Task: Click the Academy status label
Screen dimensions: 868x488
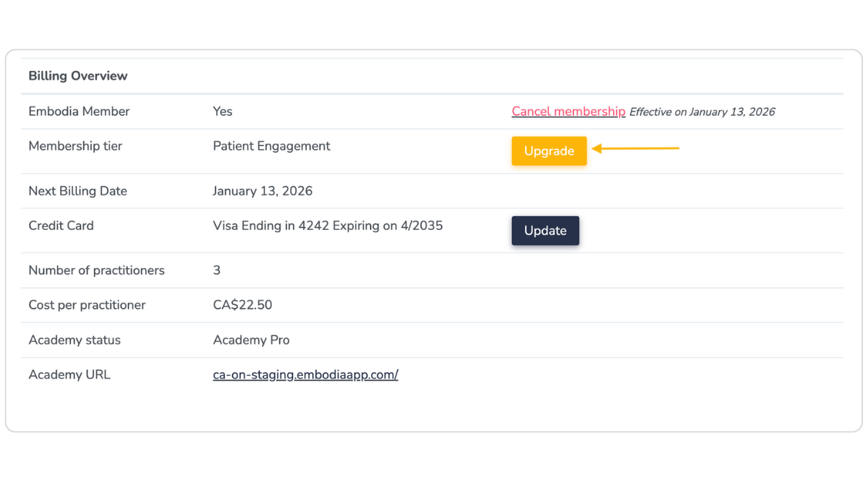Action: [x=75, y=340]
